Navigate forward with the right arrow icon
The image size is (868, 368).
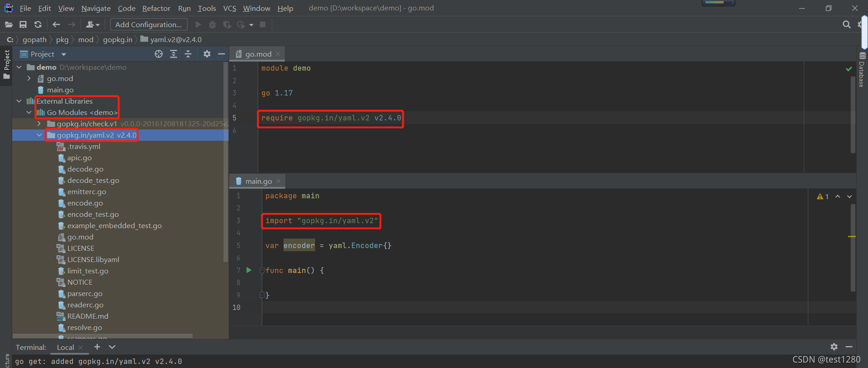(x=71, y=24)
